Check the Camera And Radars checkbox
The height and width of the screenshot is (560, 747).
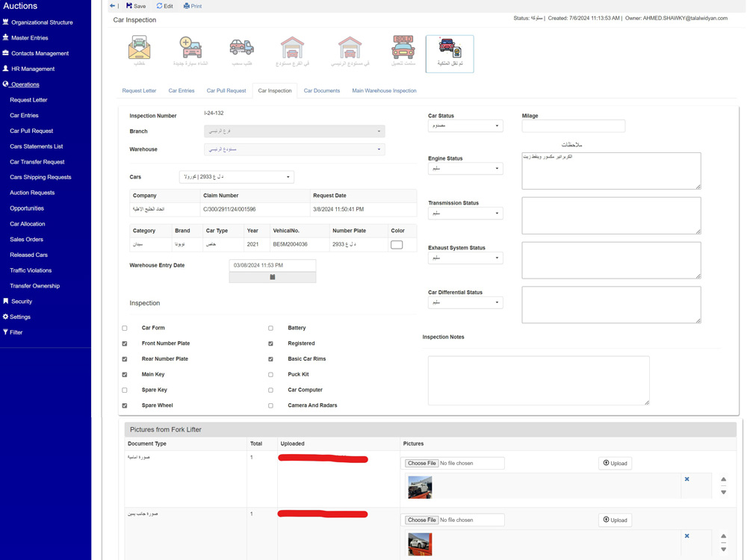[x=270, y=405]
